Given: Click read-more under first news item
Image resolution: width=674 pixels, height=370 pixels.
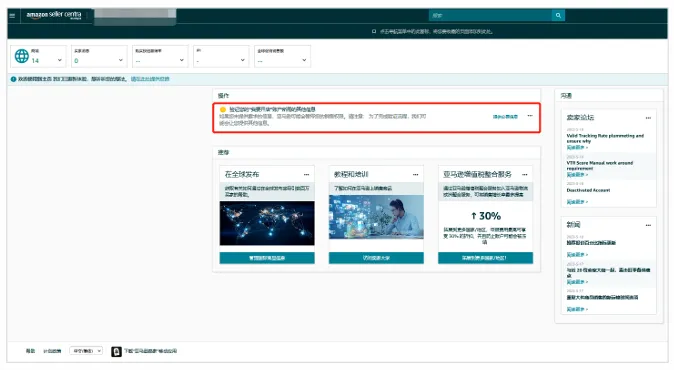Looking at the screenshot, I should click(x=577, y=255).
